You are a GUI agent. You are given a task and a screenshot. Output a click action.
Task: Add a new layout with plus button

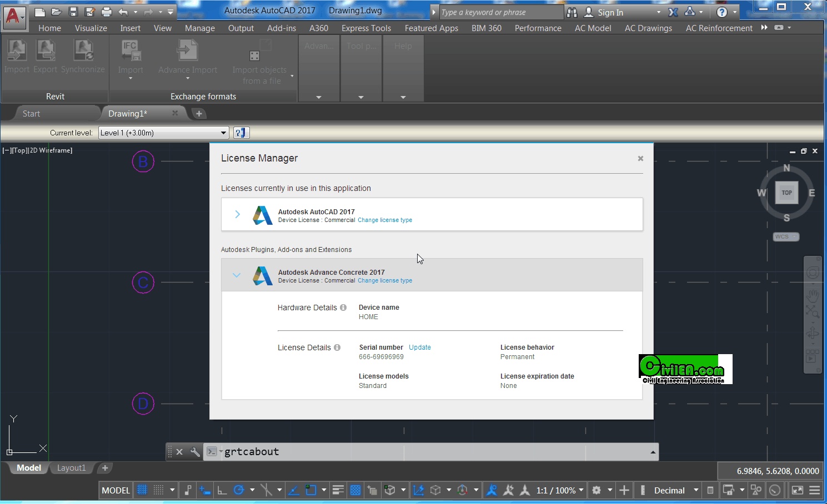point(105,468)
